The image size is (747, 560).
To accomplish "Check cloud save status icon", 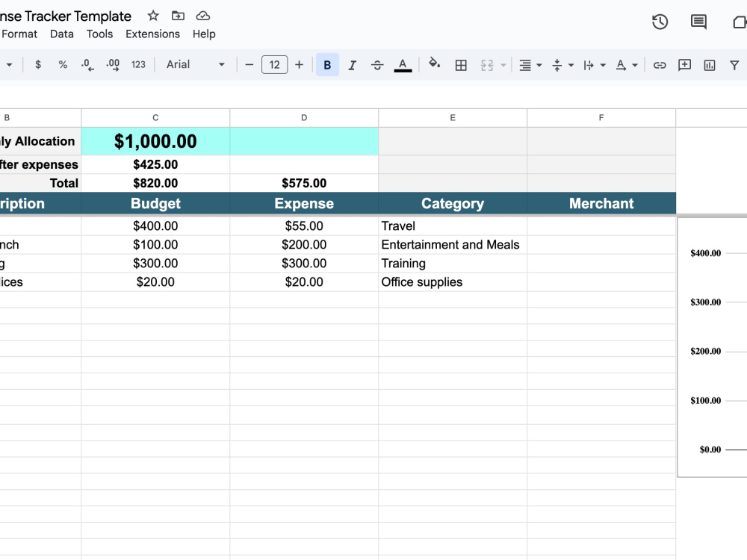I will pyautogui.click(x=203, y=16).
